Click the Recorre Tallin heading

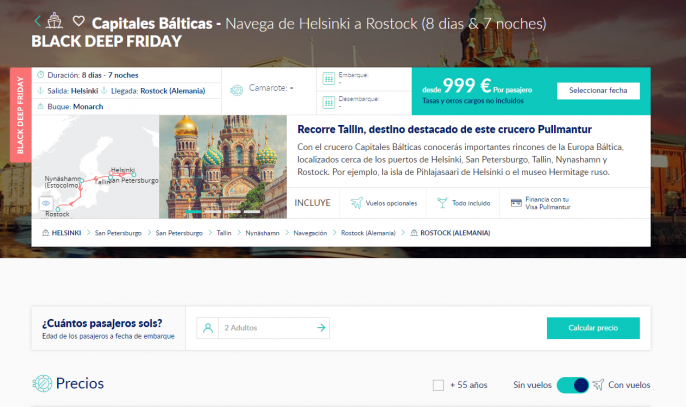click(444, 130)
